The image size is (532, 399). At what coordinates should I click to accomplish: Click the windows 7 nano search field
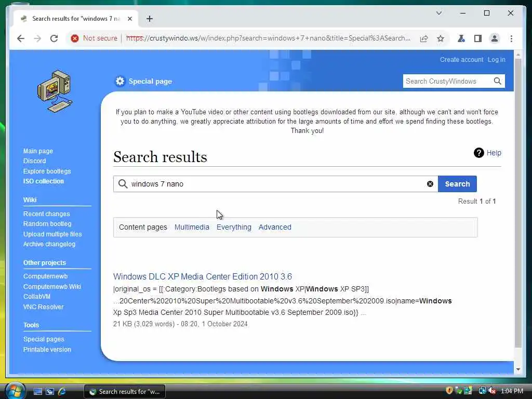(275, 184)
